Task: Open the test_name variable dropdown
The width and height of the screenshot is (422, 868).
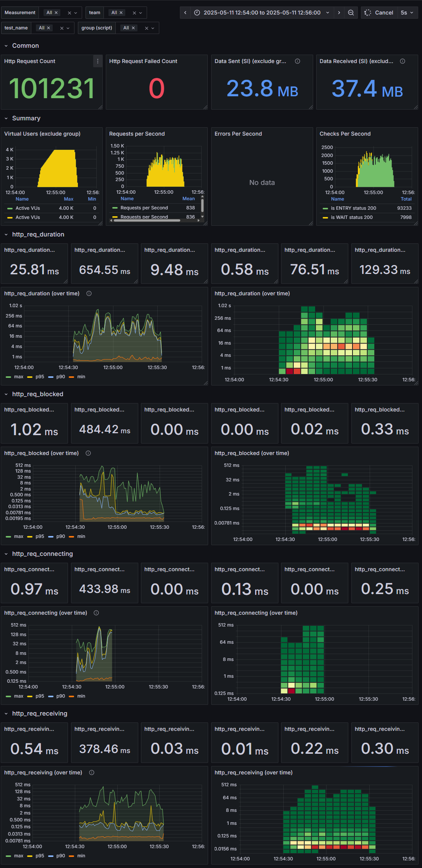Action: pos(53,28)
